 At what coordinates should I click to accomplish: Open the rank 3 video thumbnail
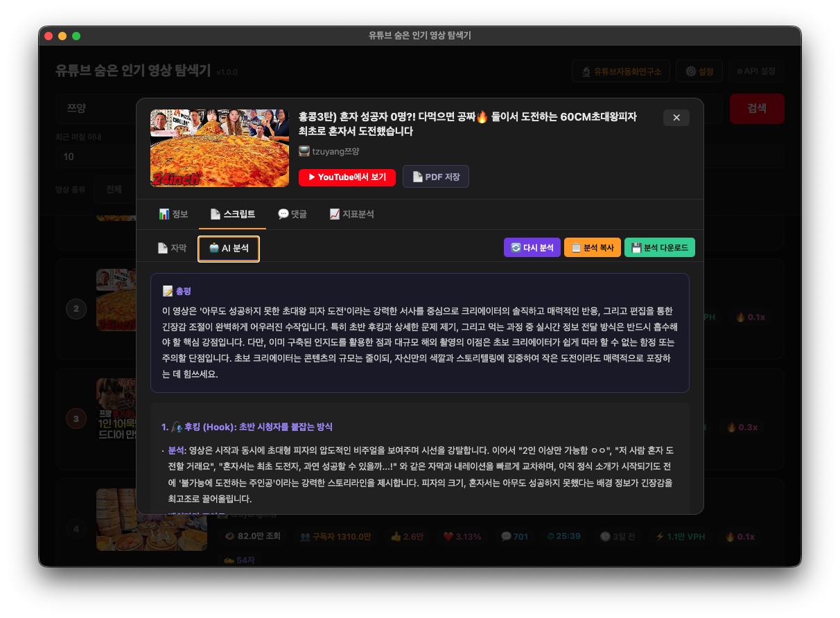click(116, 409)
